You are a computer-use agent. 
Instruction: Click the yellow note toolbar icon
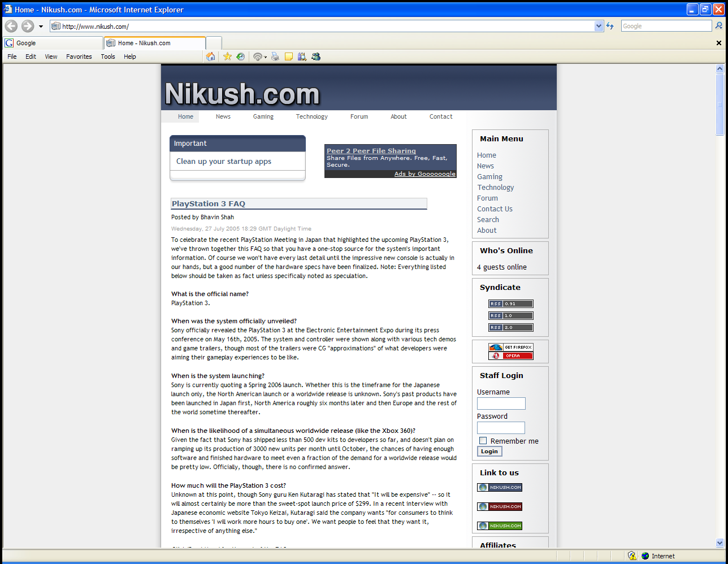coord(288,57)
